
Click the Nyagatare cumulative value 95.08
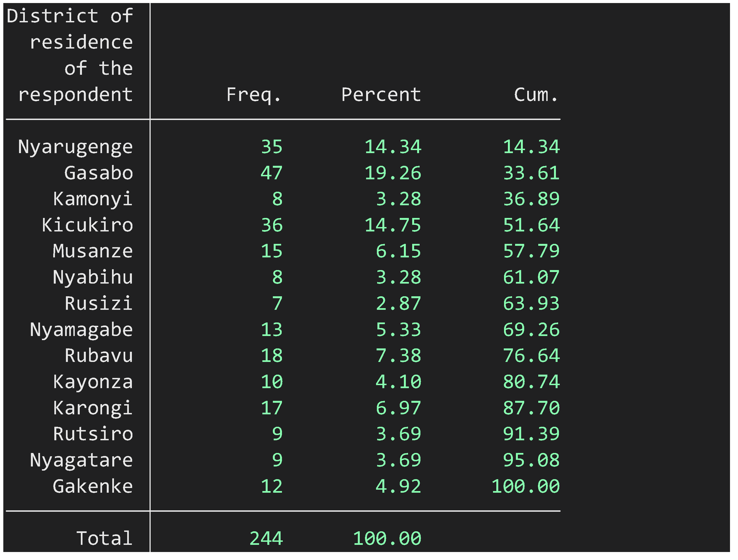tap(531, 460)
